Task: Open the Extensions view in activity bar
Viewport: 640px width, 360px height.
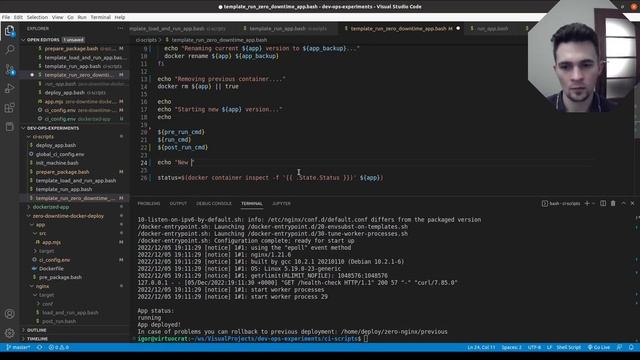Action: click(9, 108)
